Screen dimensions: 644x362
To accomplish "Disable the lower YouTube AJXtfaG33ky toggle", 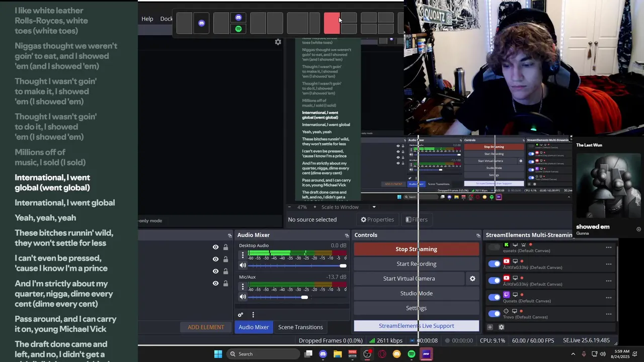I will point(495,280).
